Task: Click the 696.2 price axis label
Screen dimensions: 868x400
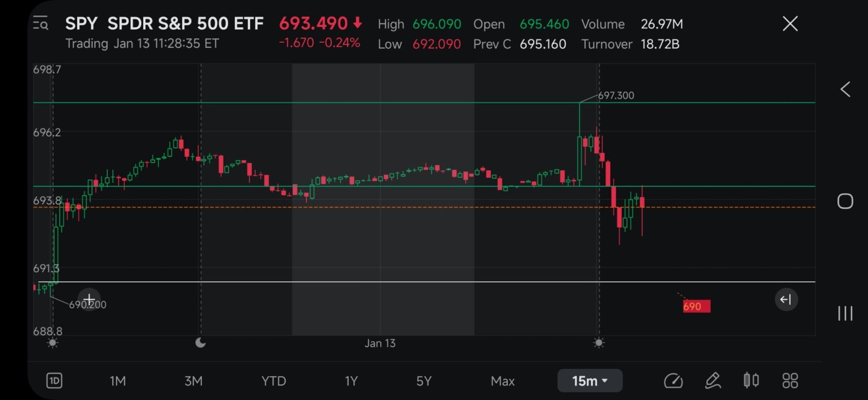Action: [x=47, y=132]
